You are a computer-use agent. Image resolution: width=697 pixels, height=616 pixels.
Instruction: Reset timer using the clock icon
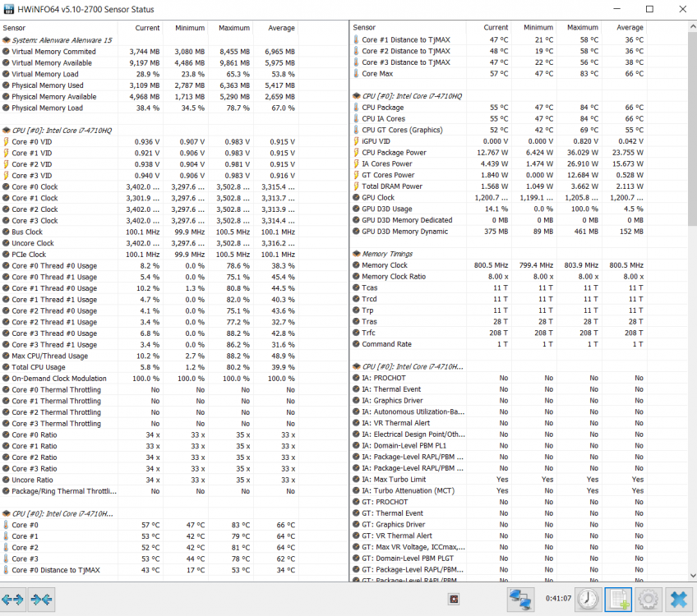pos(587,600)
